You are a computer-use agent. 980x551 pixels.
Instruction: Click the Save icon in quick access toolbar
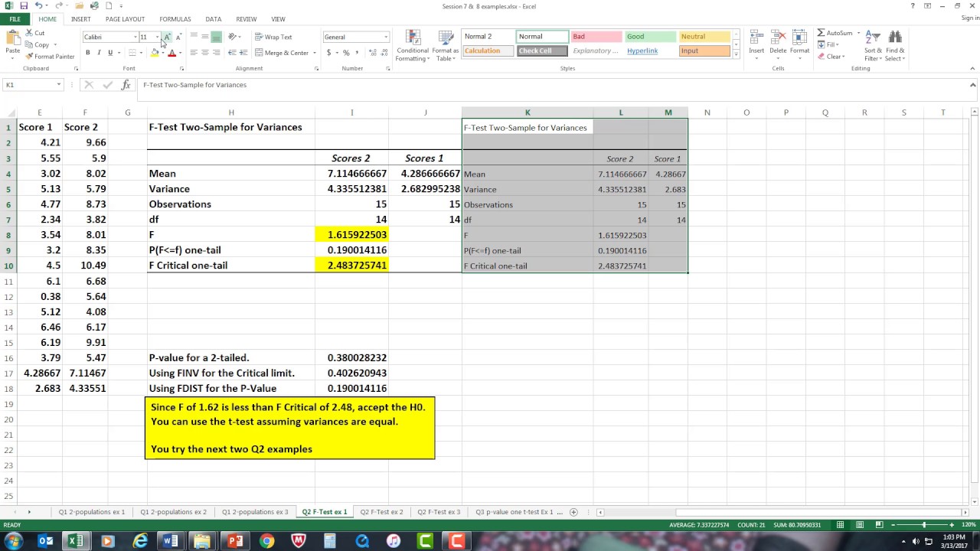click(x=24, y=6)
